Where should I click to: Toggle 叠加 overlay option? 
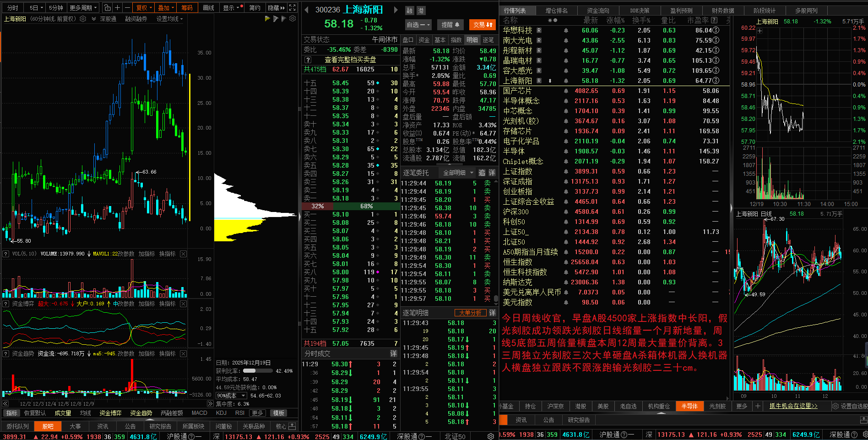pos(166,8)
